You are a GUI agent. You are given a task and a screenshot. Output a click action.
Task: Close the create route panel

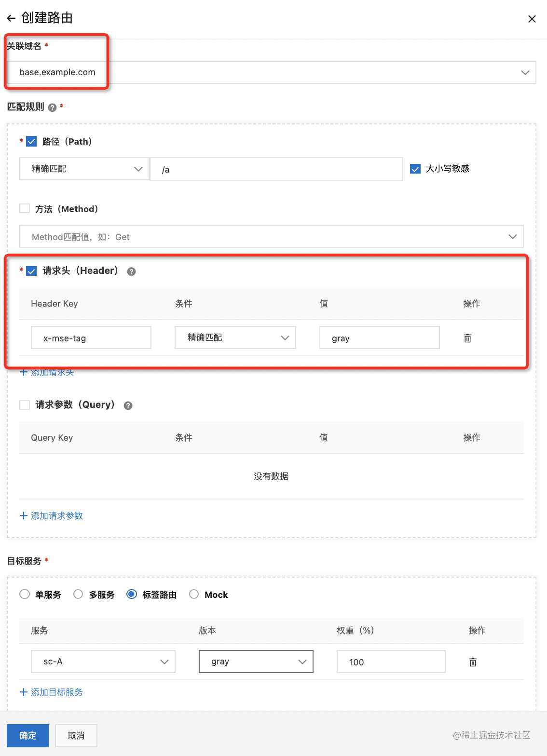click(532, 19)
